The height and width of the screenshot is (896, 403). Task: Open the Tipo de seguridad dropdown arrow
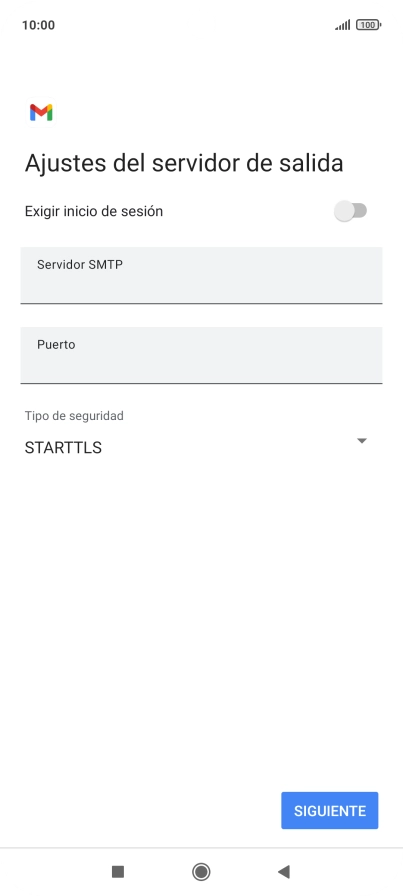point(361,441)
